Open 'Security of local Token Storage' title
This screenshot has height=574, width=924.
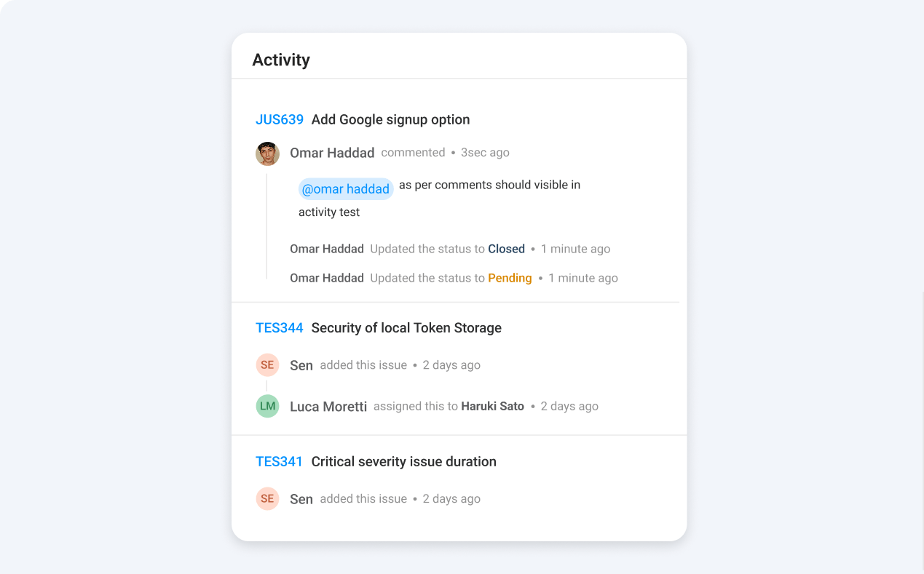tap(406, 328)
